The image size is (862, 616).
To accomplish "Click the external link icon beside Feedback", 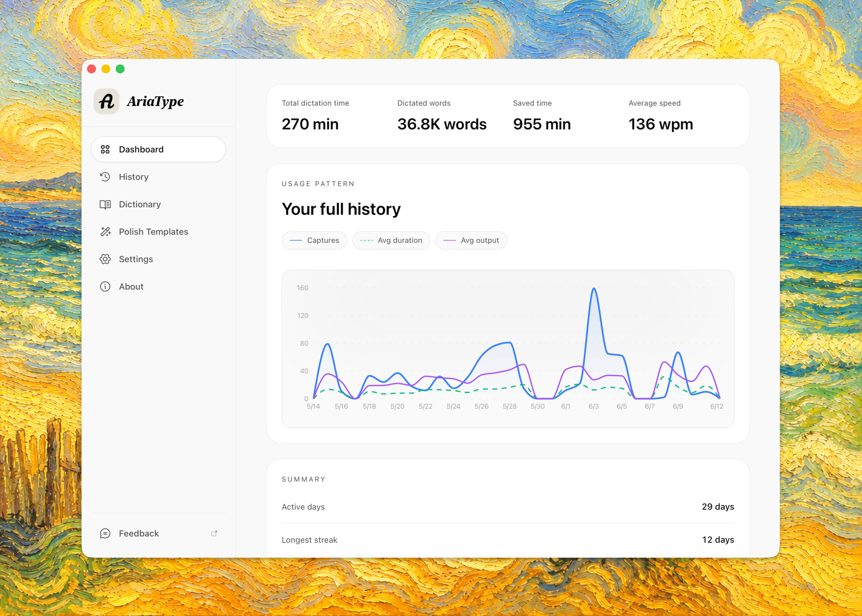I will point(214,533).
